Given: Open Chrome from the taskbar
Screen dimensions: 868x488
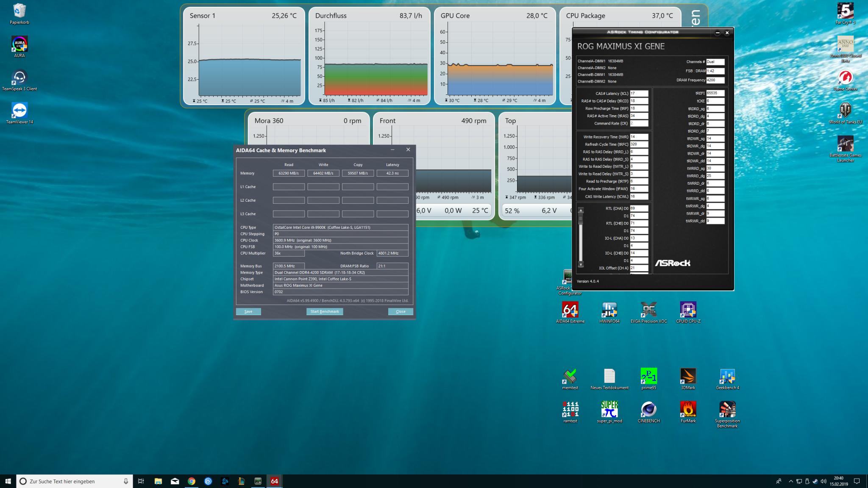Looking at the screenshot, I should tap(192, 481).
